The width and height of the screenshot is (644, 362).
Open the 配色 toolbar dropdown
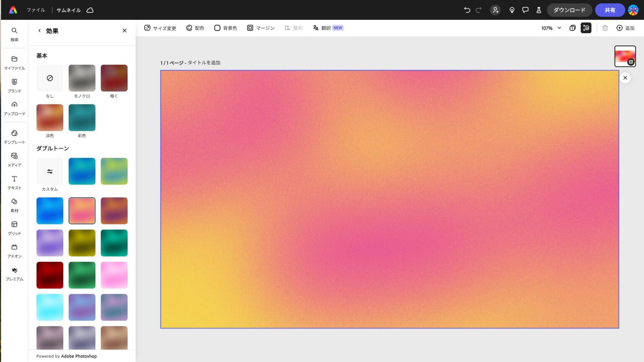tap(195, 28)
